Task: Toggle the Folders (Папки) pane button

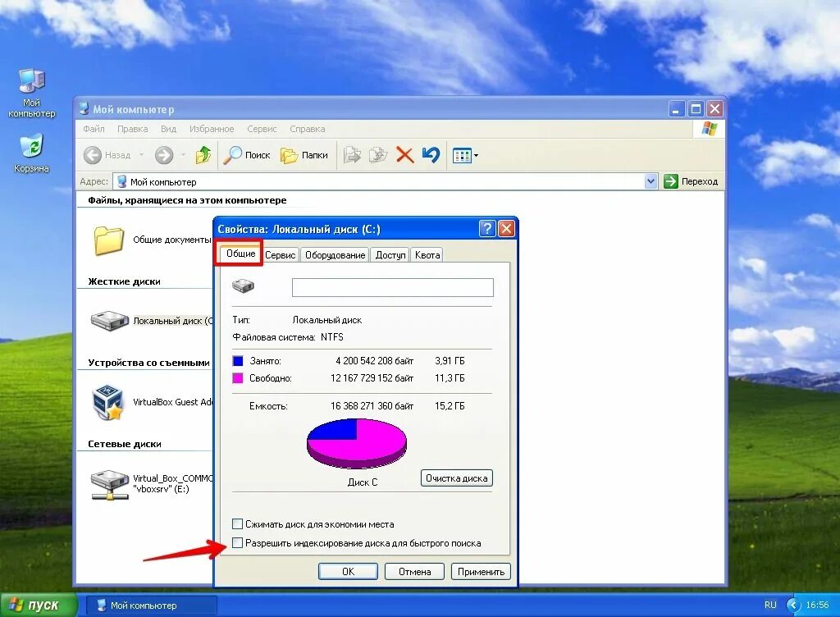Action: (x=304, y=155)
